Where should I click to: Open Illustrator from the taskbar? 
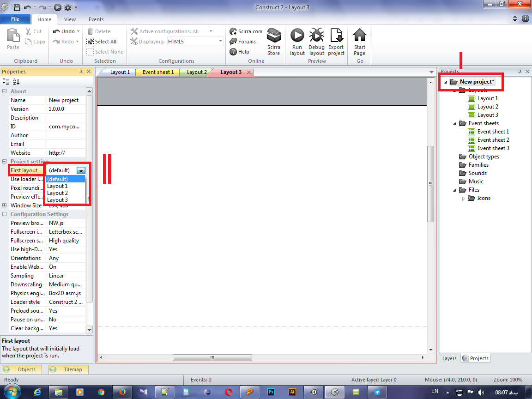(x=292, y=392)
